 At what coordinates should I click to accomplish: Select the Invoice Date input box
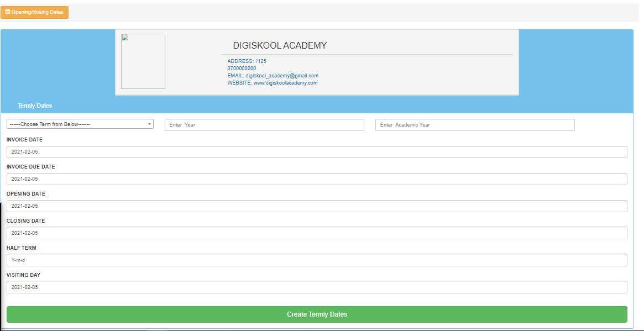(x=316, y=152)
